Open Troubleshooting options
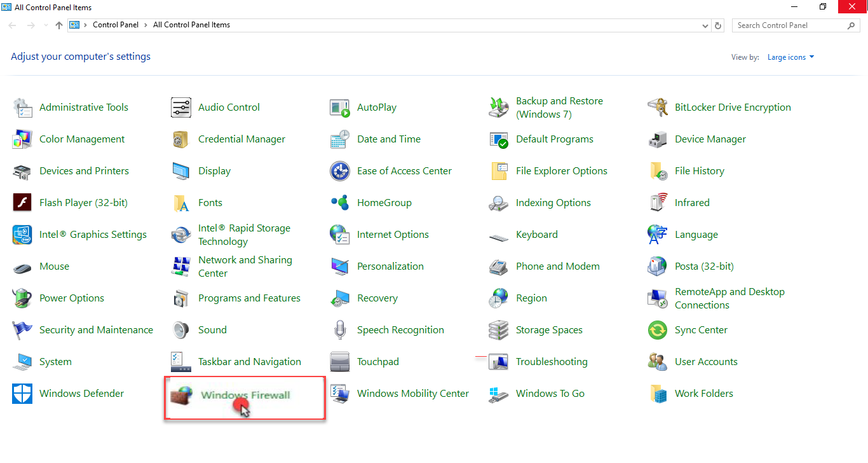 pyautogui.click(x=552, y=361)
